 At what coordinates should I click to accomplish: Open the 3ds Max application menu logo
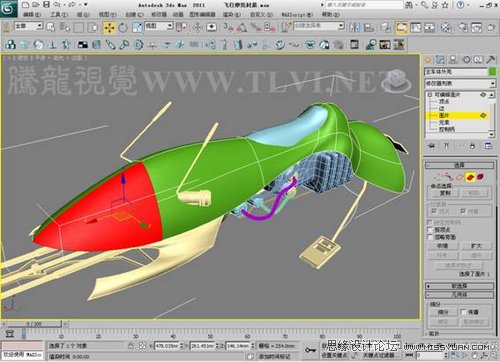[x=8, y=9]
